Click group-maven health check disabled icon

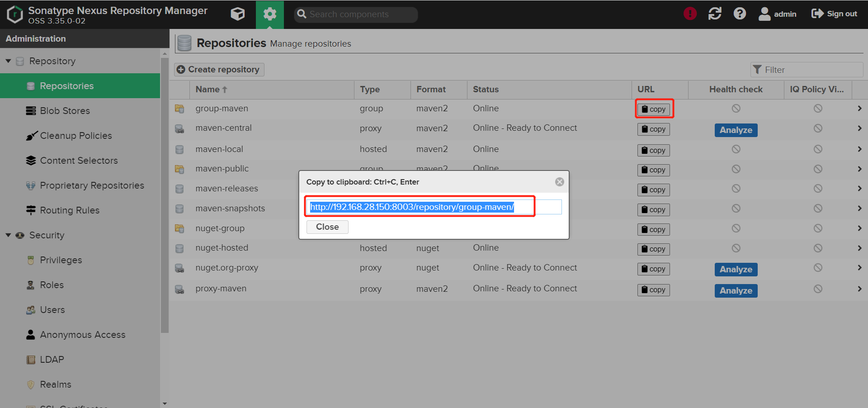coord(736,109)
